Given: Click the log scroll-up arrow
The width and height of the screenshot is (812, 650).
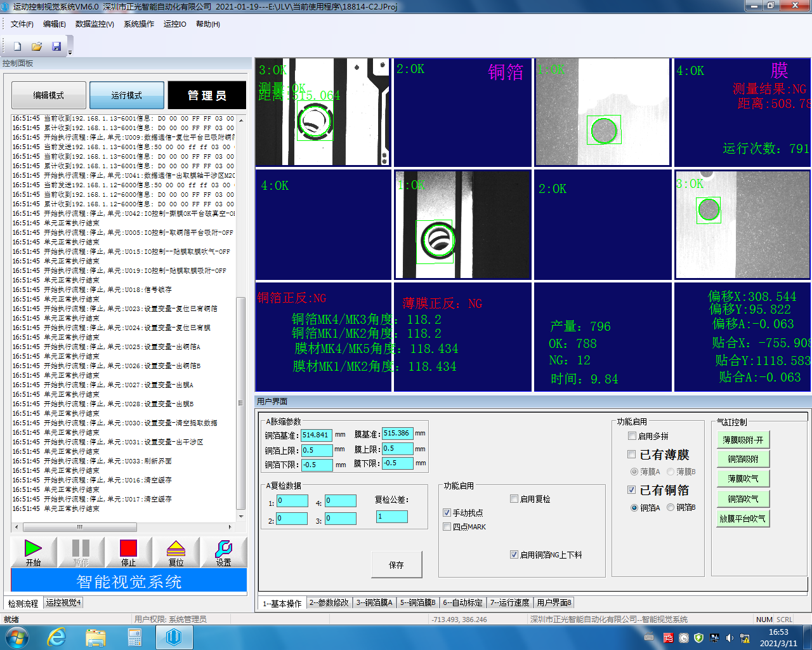Looking at the screenshot, I should coord(240,119).
